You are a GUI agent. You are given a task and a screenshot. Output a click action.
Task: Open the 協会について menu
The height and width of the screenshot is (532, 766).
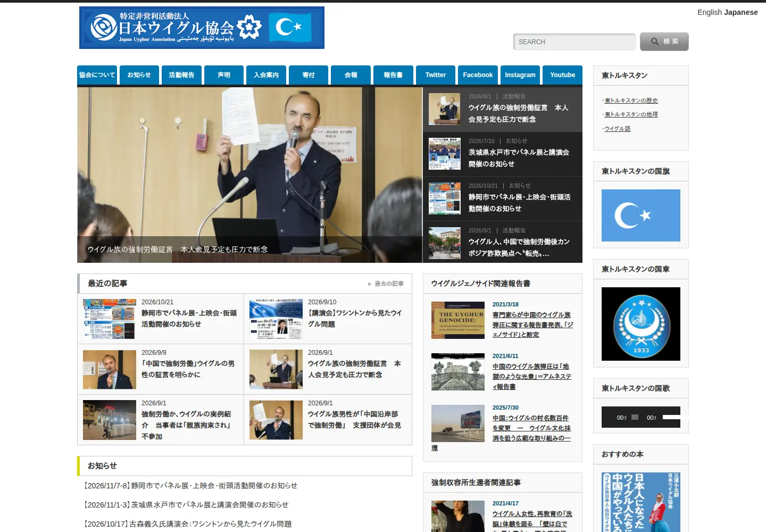pyautogui.click(x=97, y=75)
